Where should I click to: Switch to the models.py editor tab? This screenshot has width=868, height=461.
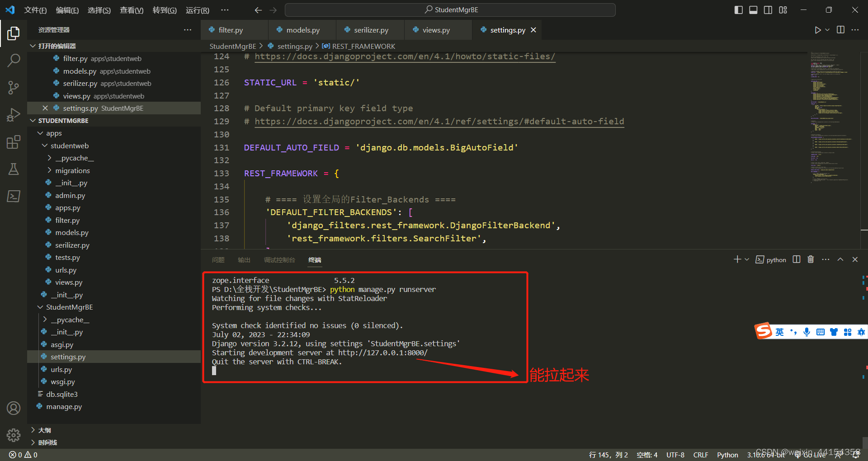(x=303, y=30)
